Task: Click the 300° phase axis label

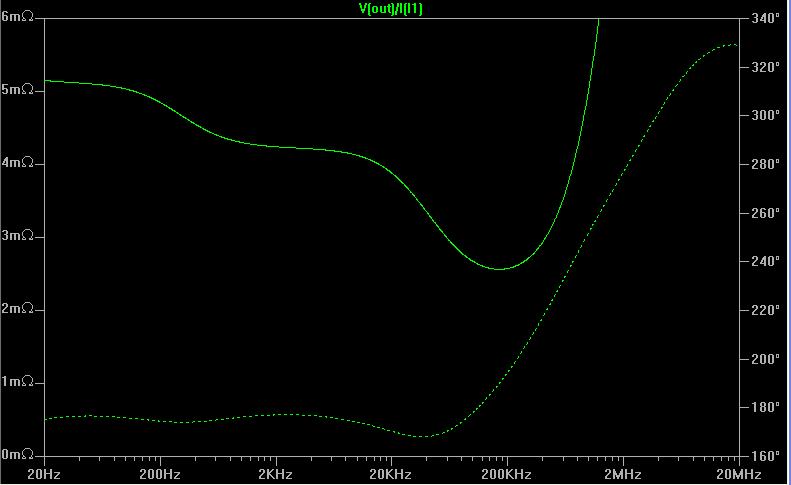Action: click(x=766, y=116)
